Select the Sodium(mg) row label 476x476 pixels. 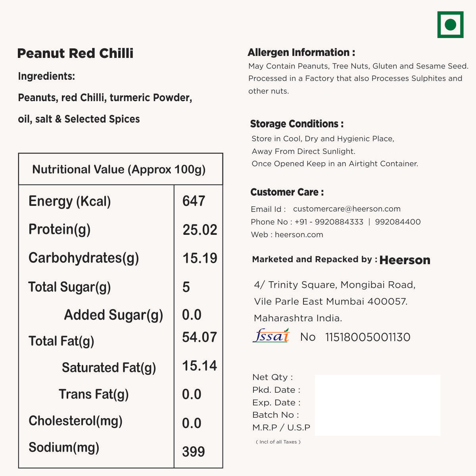coord(64,447)
